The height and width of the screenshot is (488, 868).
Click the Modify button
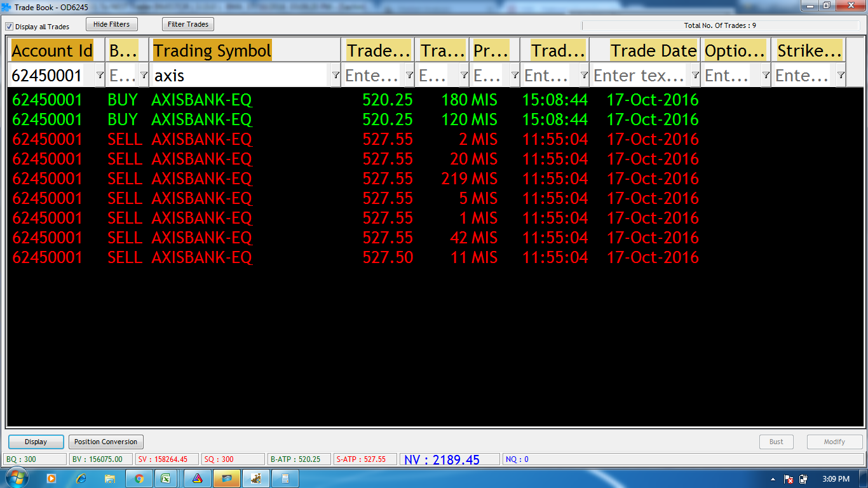834,442
